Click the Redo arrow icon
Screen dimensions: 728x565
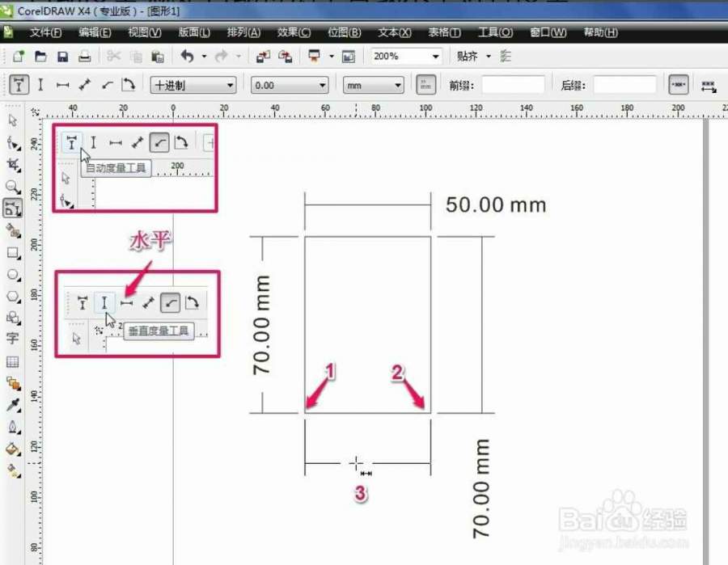tap(221, 57)
